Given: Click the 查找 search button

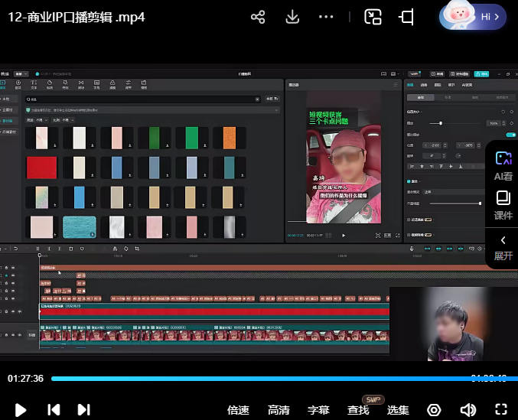Looking at the screenshot, I should tap(358, 410).
